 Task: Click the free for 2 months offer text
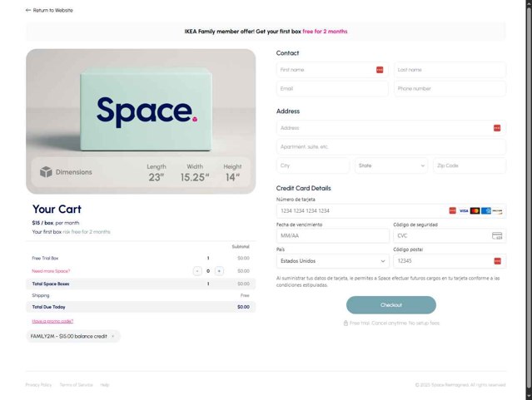click(x=325, y=32)
